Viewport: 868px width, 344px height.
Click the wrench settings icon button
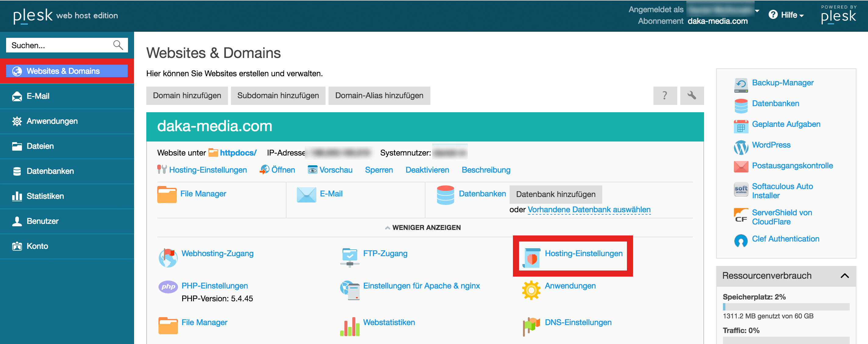692,95
